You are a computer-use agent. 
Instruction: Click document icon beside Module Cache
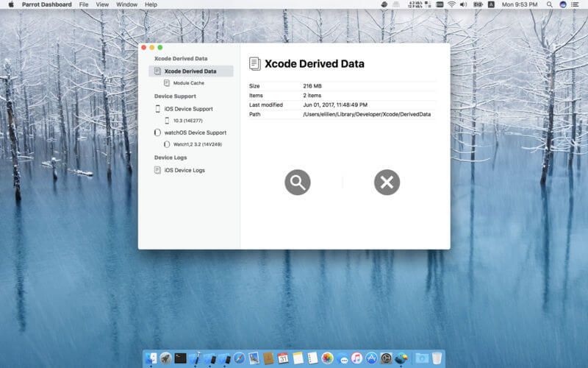[167, 83]
